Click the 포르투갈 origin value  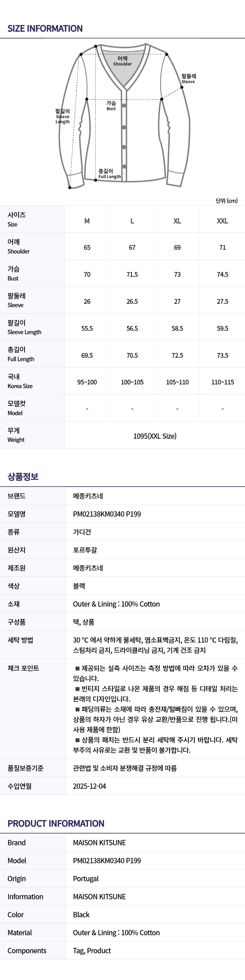(x=85, y=550)
